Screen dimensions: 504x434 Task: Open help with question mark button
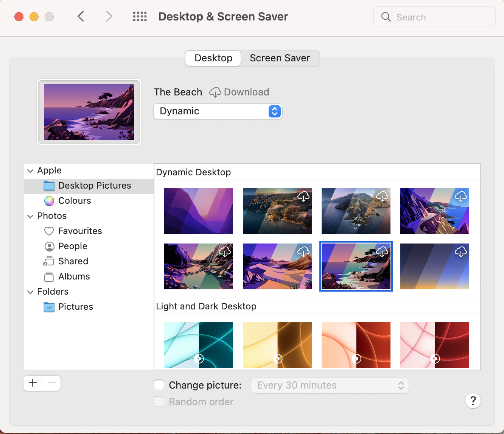click(x=473, y=401)
